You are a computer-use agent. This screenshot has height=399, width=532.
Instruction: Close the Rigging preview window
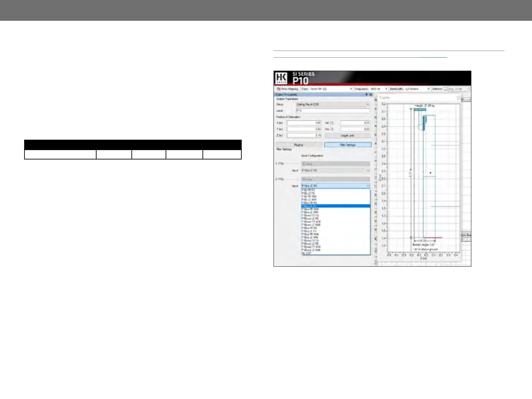point(458,97)
